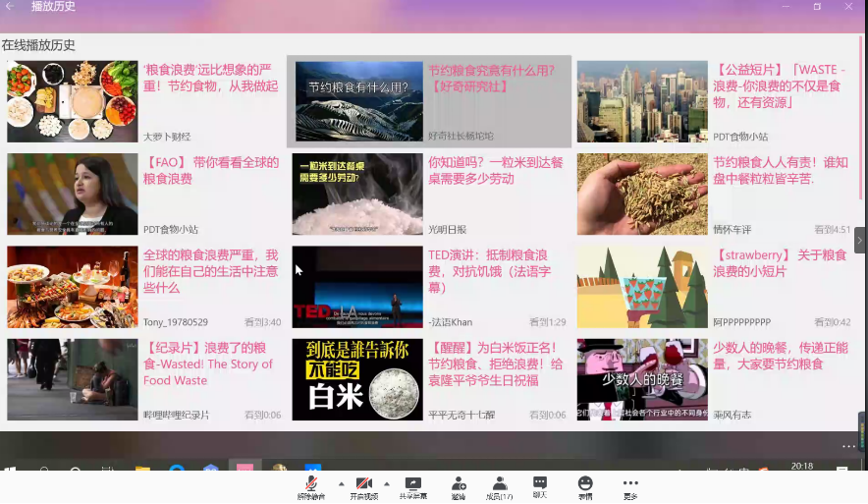Turn on camera with 开启视频 button

coord(363,484)
